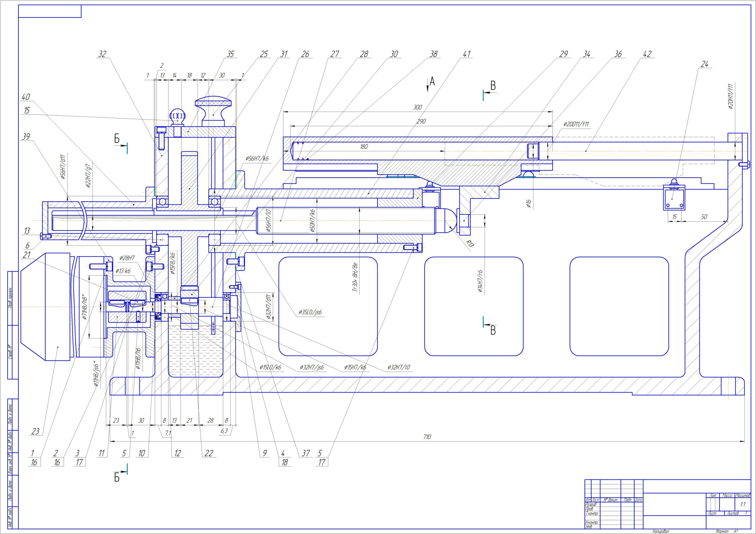Image resolution: width=756 pixels, height=534 pixels.
Task: Select the φ28H7 annotation
Action: (127, 257)
